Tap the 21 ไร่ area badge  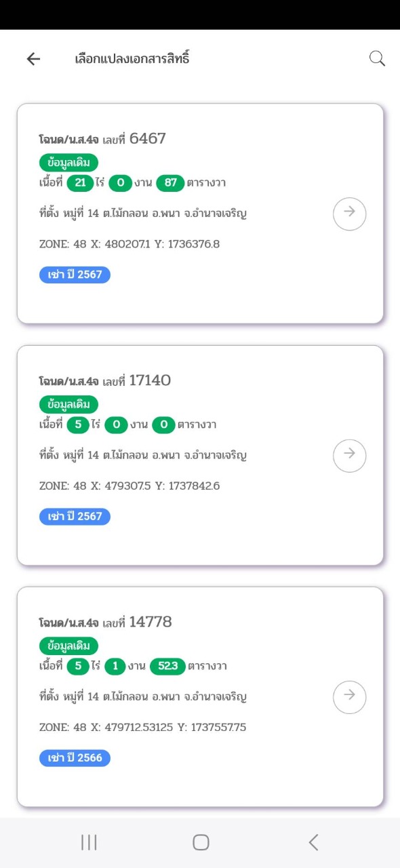pos(80,183)
